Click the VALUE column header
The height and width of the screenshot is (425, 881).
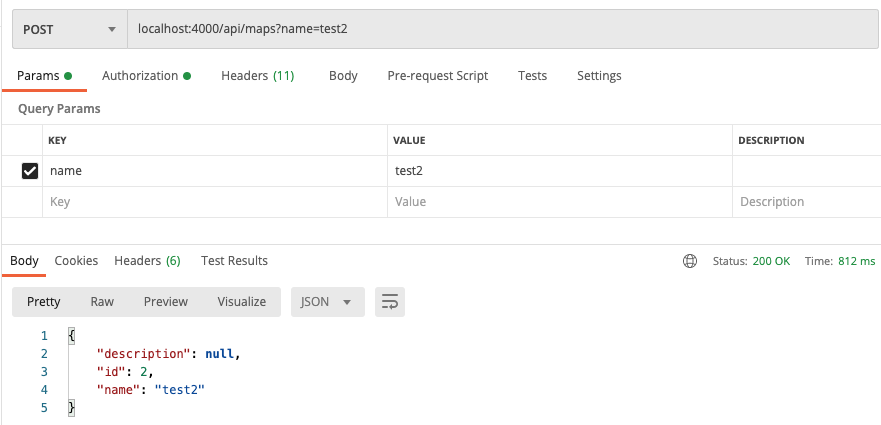click(409, 141)
